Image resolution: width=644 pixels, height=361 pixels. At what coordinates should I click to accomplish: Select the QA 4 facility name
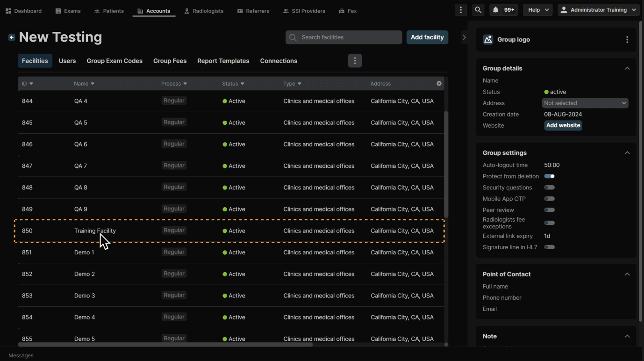(x=81, y=101)
